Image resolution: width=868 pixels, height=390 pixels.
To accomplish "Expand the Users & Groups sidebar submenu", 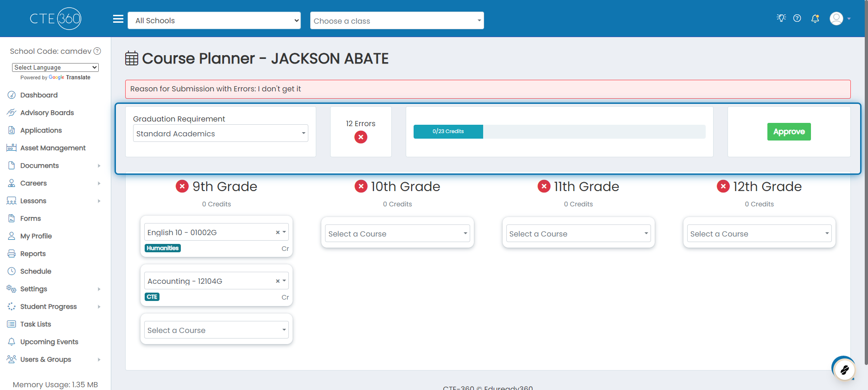I will 99,359.
